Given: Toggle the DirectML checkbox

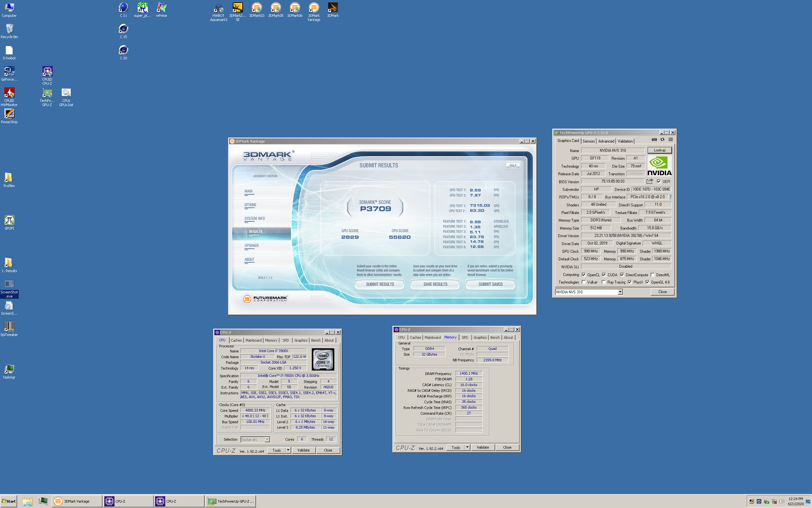Looking at the screenshot, I should coord(653,275).
